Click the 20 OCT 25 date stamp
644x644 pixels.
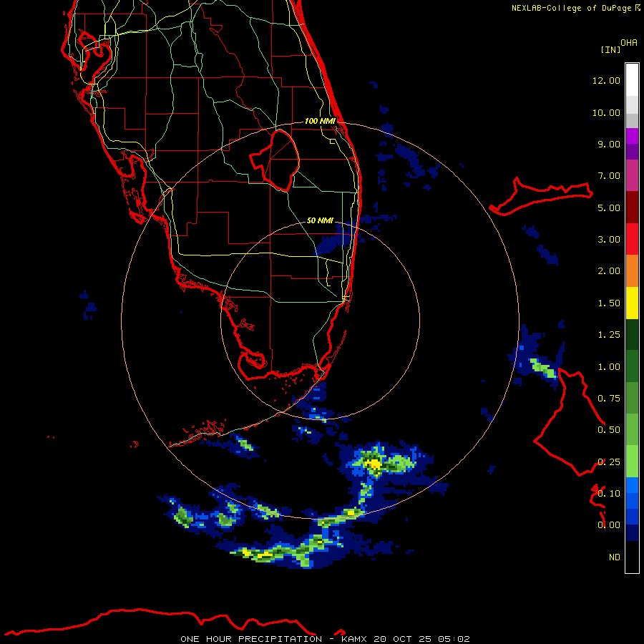click(x=402, y=639)
